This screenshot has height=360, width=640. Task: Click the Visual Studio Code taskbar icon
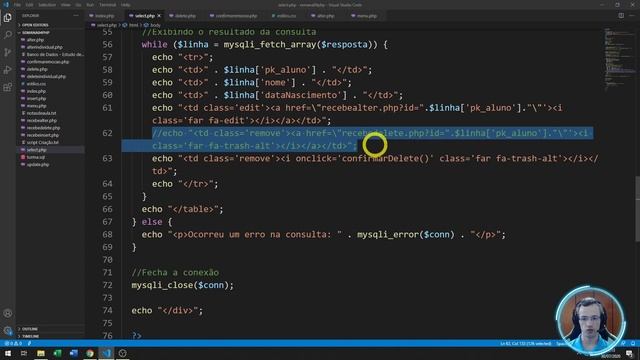[x=106, y=353]
